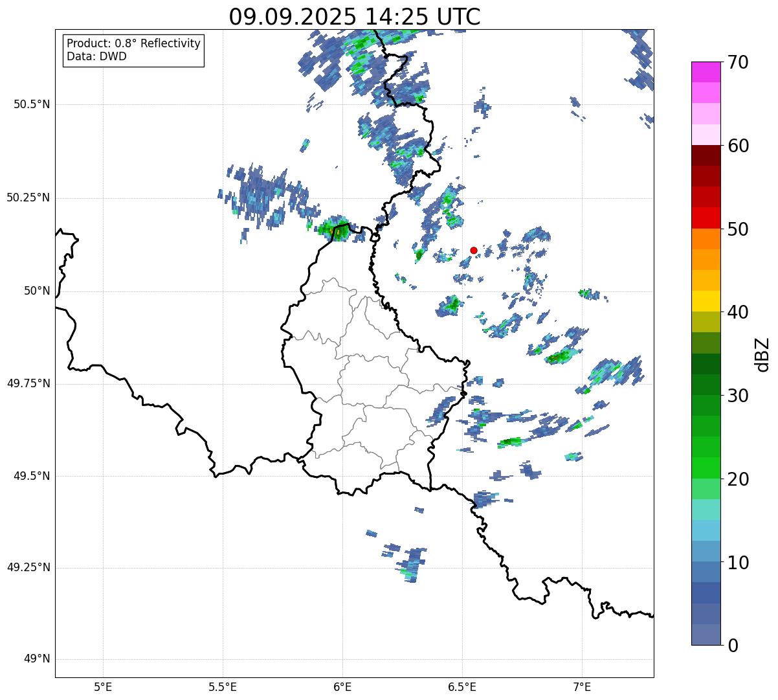Click the 49.5°N latitude label
The image size is (778, 700).
point(32,476)
